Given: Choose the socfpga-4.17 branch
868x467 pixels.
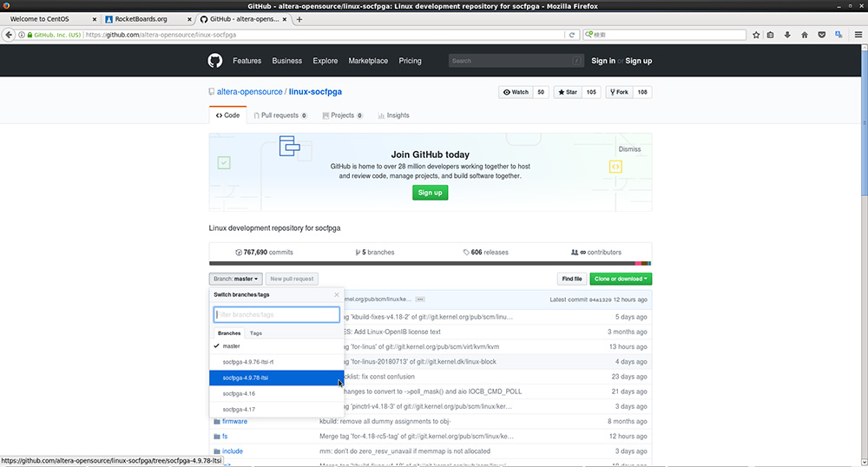Looking at the screenshot, I should click(x=276, y=410).
